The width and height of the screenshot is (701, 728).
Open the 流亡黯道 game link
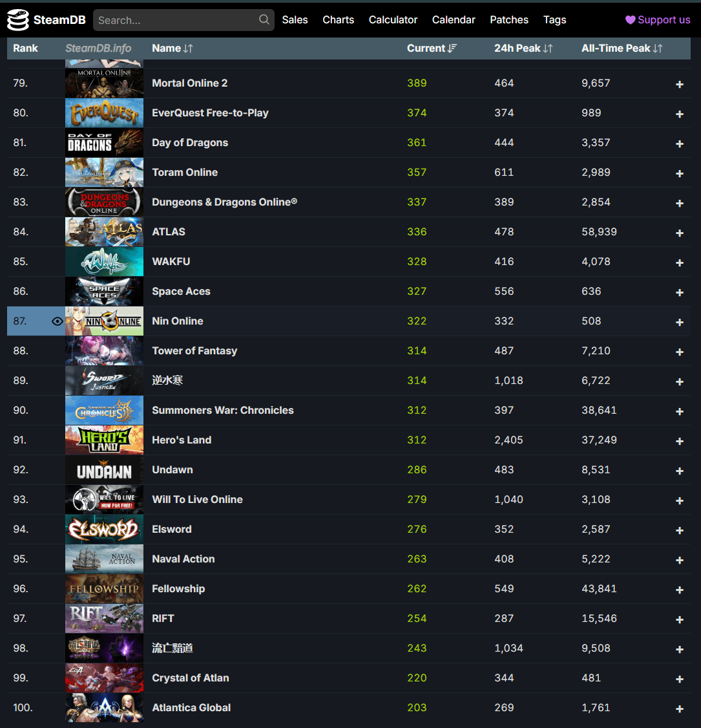(x=172, y=648)
